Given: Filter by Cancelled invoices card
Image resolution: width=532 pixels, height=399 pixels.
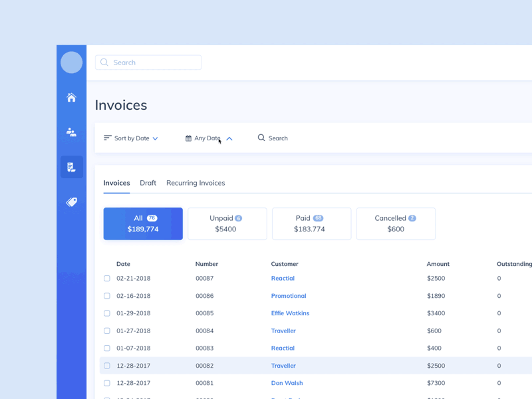Looking at the screenshot, I should pyautogui.click(x=396, y=223).
